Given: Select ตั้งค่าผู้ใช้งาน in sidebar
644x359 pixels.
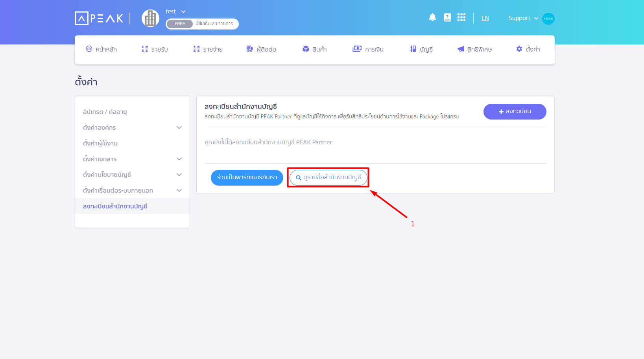Looking at the screenshot, I should coord(100,143).
